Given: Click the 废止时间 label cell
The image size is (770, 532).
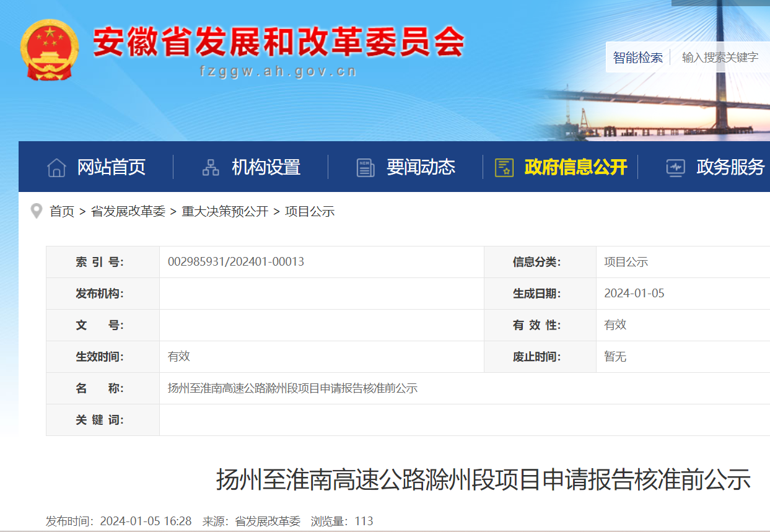Looking at the screenshot, I should 540,357.
